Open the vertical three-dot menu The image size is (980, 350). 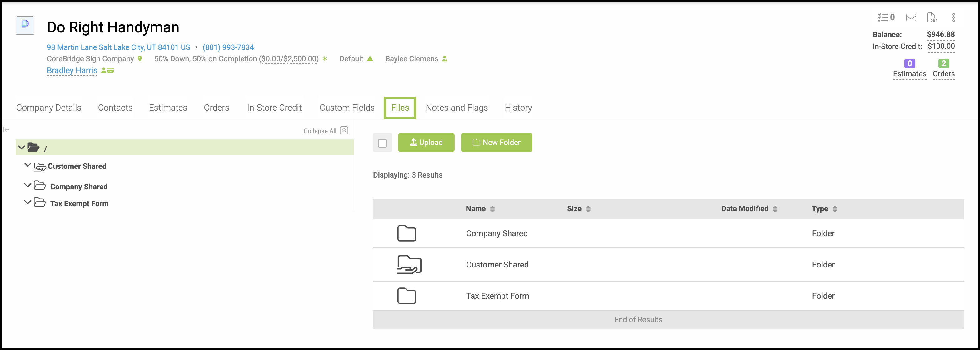[953, 17]
